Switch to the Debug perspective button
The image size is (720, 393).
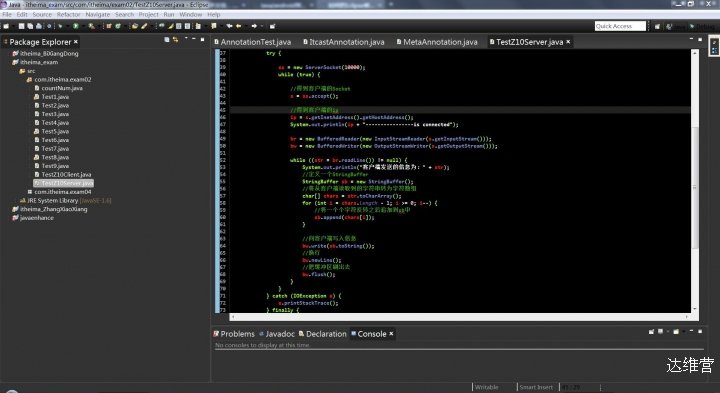(703, 27)
